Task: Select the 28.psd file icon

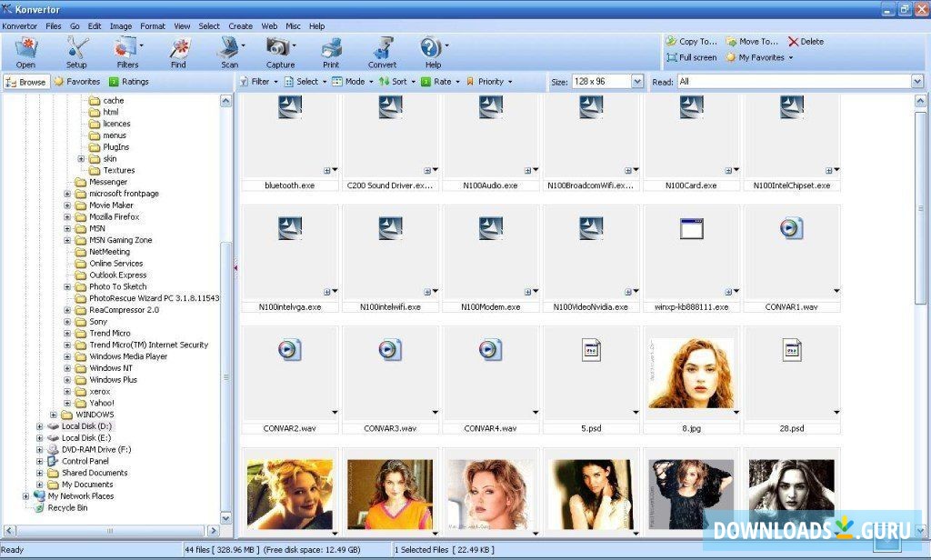Action: 792,350
